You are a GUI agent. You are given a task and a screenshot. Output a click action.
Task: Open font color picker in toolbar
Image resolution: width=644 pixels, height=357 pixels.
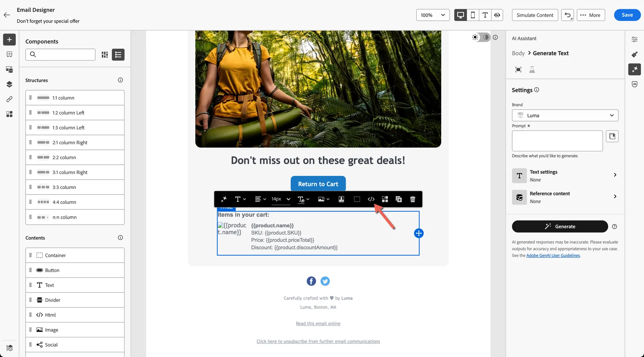pyautogui.click(x=303, y=199)
